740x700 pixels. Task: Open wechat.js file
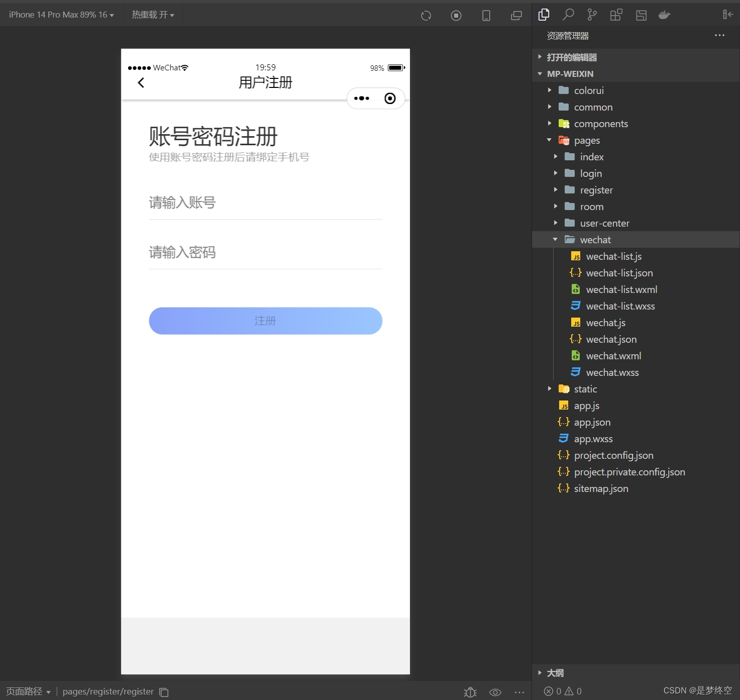[636, 323]
